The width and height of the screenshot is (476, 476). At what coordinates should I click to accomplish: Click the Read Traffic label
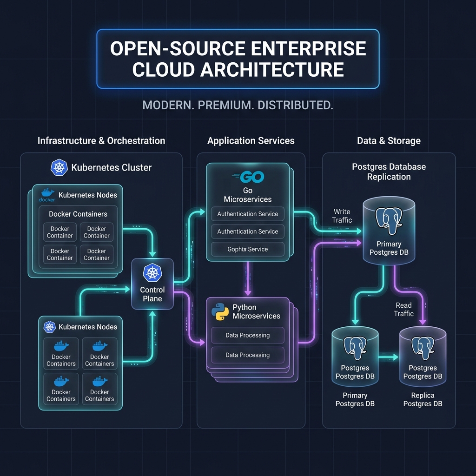404,309
